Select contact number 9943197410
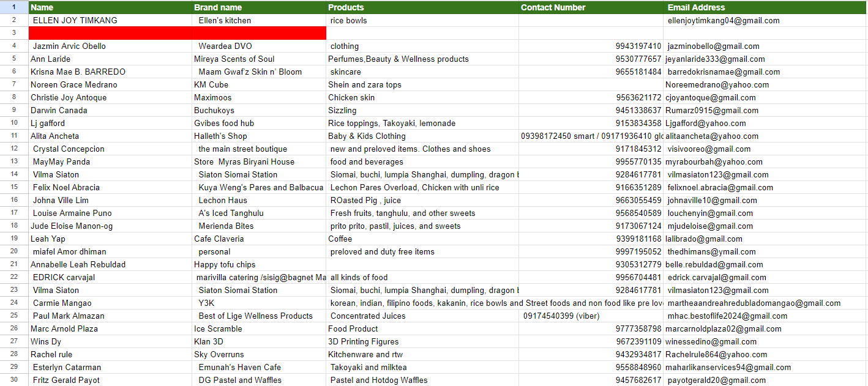The height and width of the screenshot is (386, 868). point(591,46)
